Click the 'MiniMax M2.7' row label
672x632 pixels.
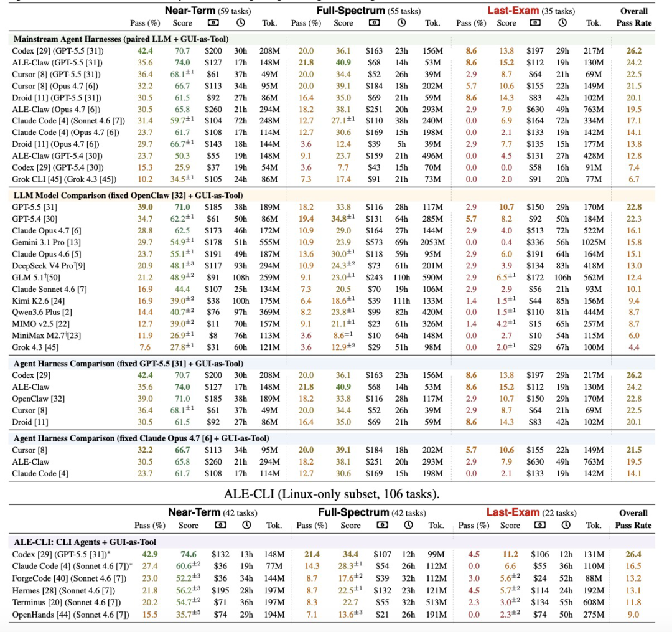46,336
